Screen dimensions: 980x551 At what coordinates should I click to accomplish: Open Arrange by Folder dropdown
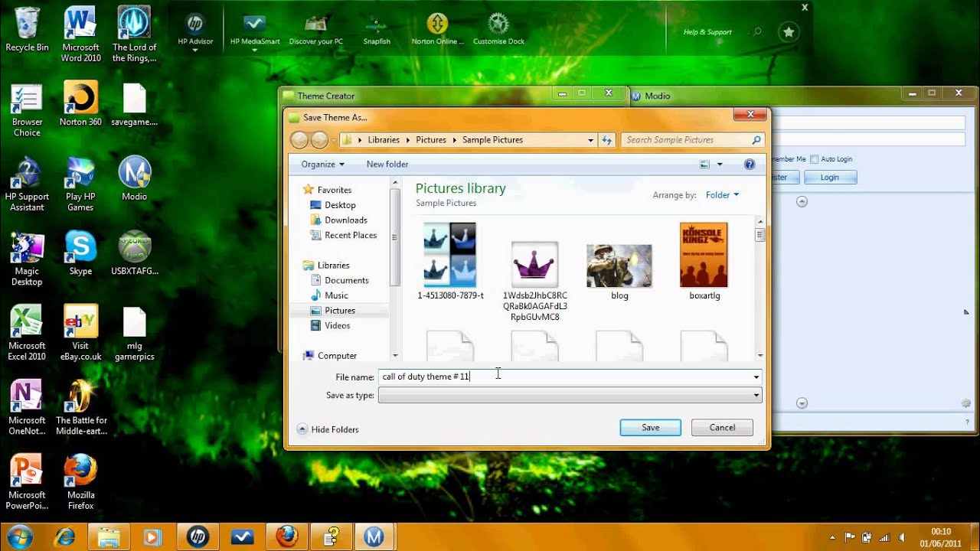point(722,195)
